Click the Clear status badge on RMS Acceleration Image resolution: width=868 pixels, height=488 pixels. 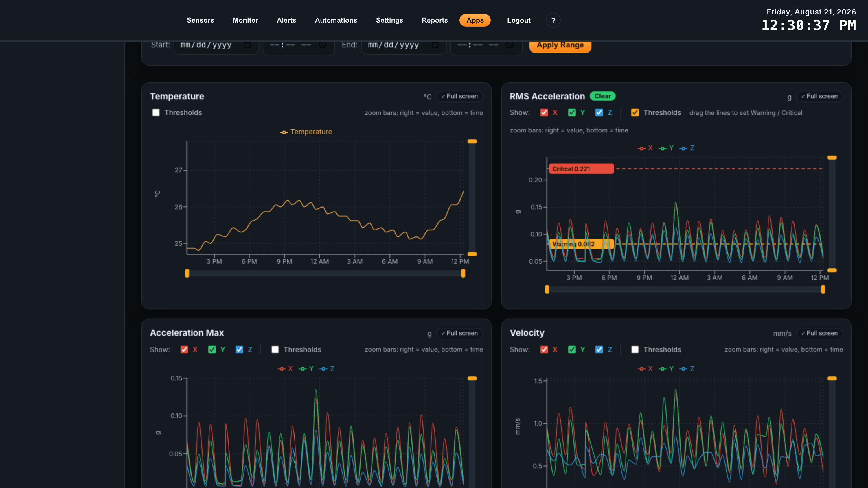[x=602, y=96]
